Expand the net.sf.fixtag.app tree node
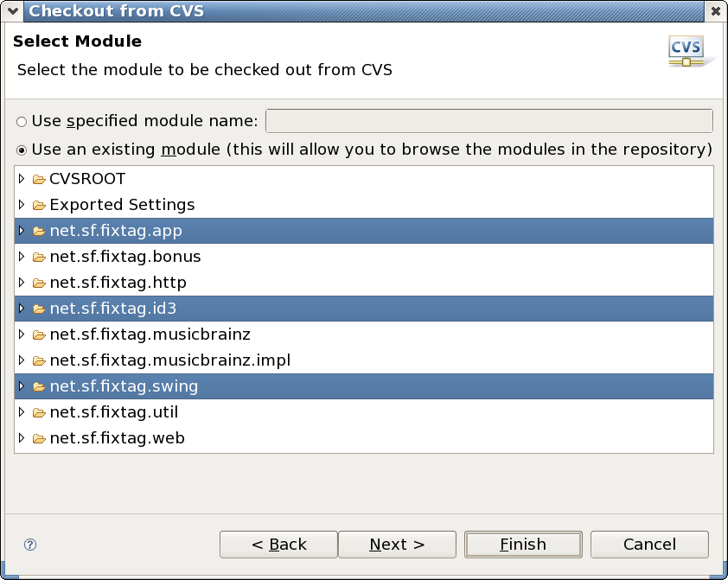 [22, 232]
